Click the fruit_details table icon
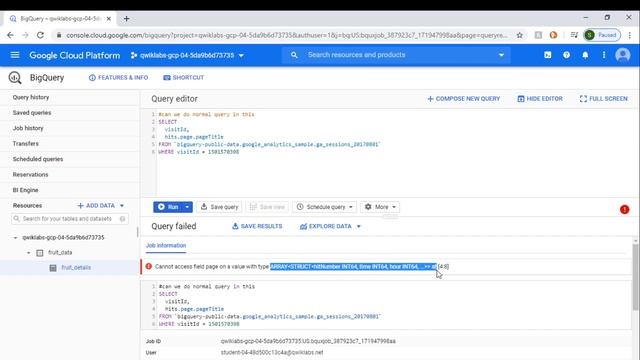Image resolution: width=640 pixels, height=360 pixels. [x=53, y=268]
